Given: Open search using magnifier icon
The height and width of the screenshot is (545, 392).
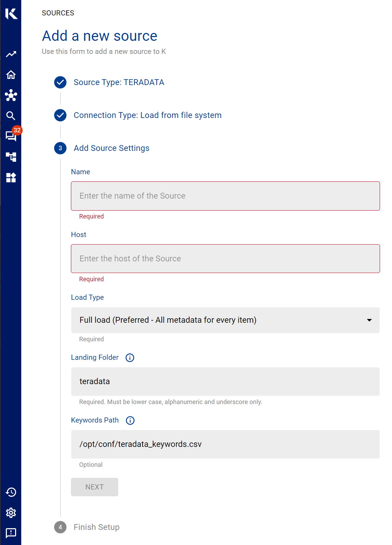Looking at the screenshot, I should tap(11, 116).
